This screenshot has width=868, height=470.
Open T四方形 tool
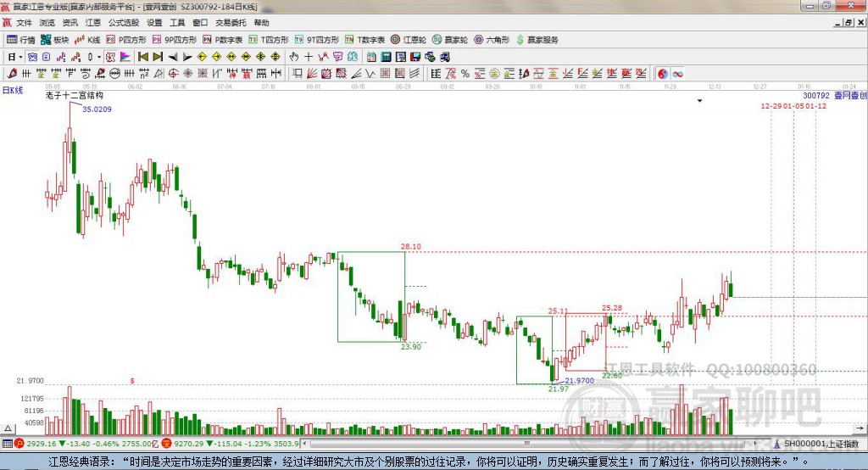coord(269,40)
